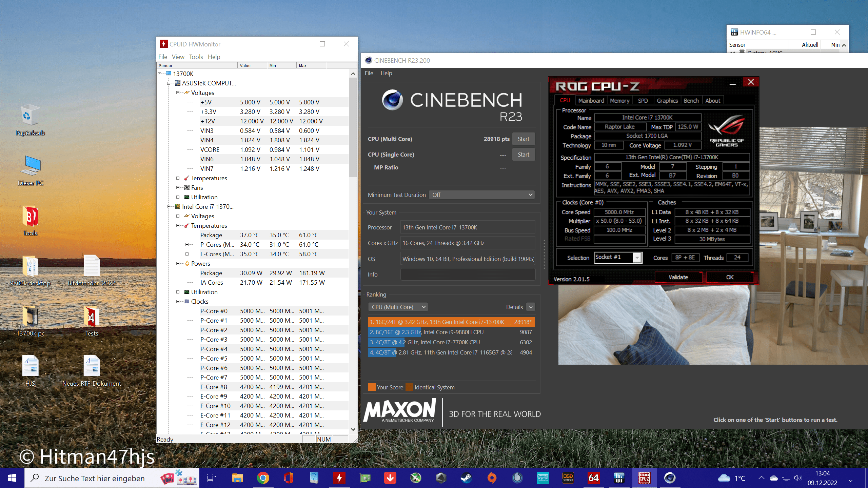Image resolution: width=868 pixels, height=488 pixels.
Task: Open the volume control in tray
Action: point(797,478)
